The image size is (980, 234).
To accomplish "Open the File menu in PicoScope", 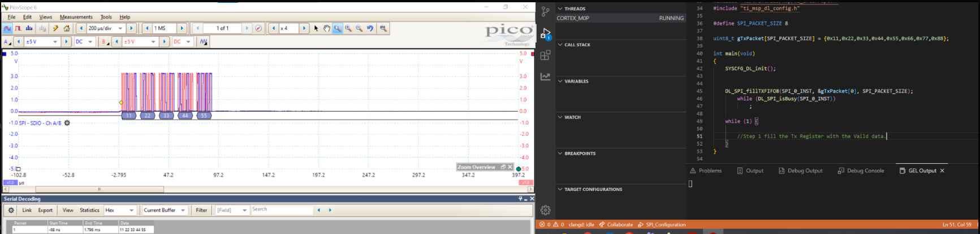I will tap(11, 17).
